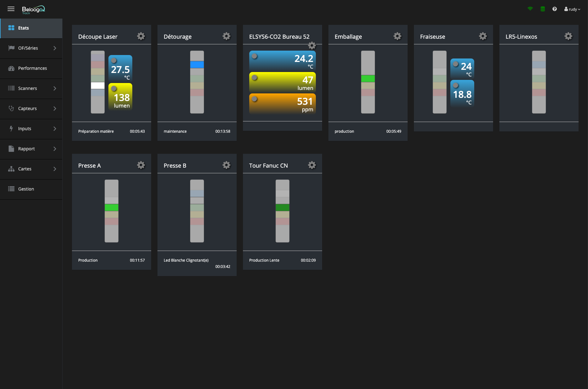Click the green database status icon
Viewport: 588px width, 389px height.
point(543,9)
